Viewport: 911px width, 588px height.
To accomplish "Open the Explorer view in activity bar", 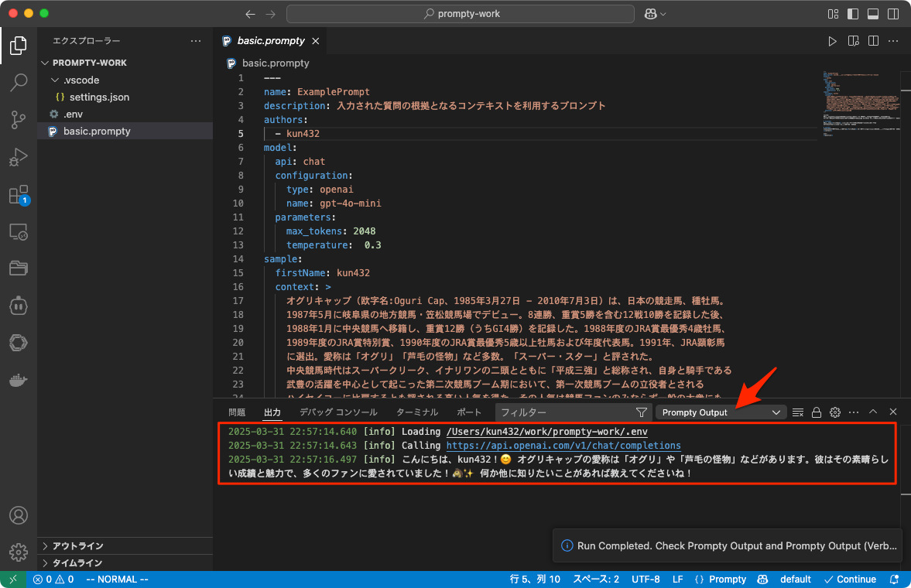I will tap(18, 46).
